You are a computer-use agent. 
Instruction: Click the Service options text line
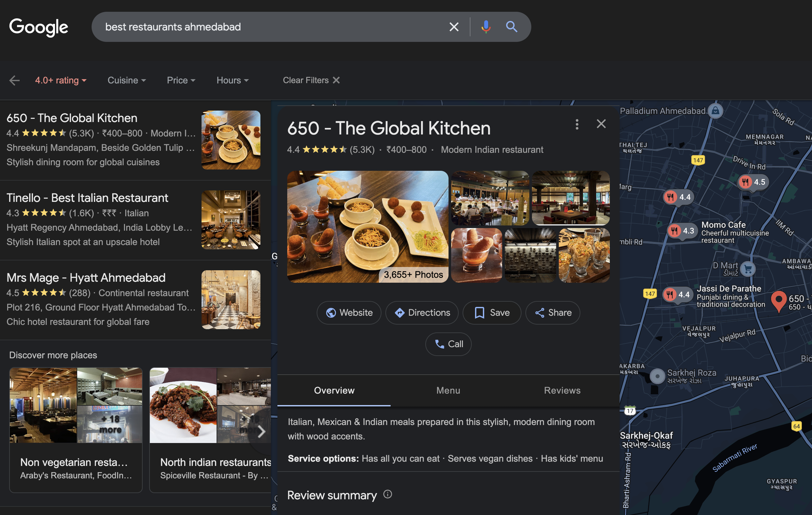coord(445,459)
